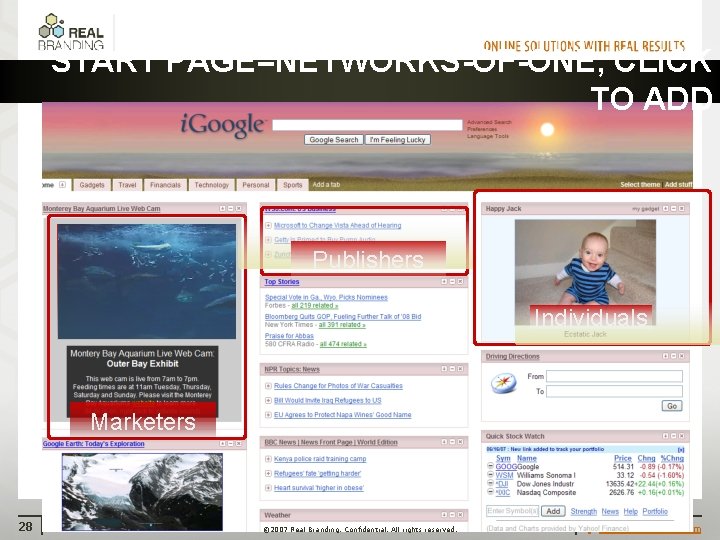Image resolution: width=720 pixels, height=540 pixels.
Task: Open 'all 391 related' link
Action: coord(342,325)
